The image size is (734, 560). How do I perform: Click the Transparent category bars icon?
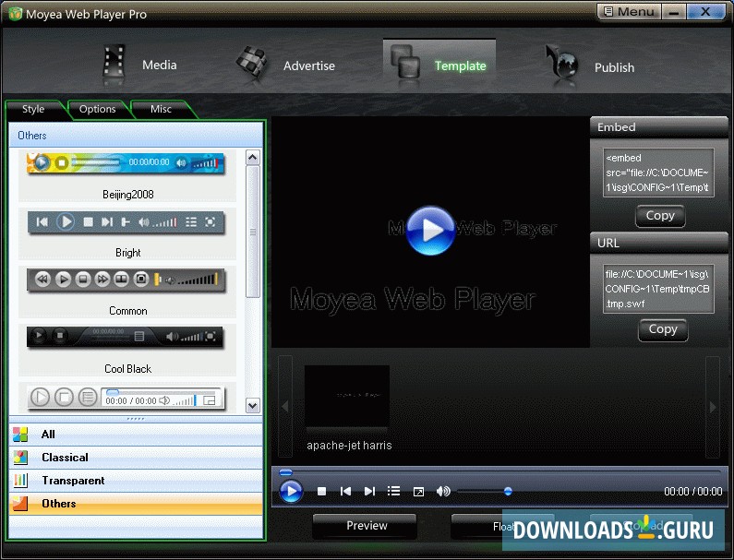point(20,481)
